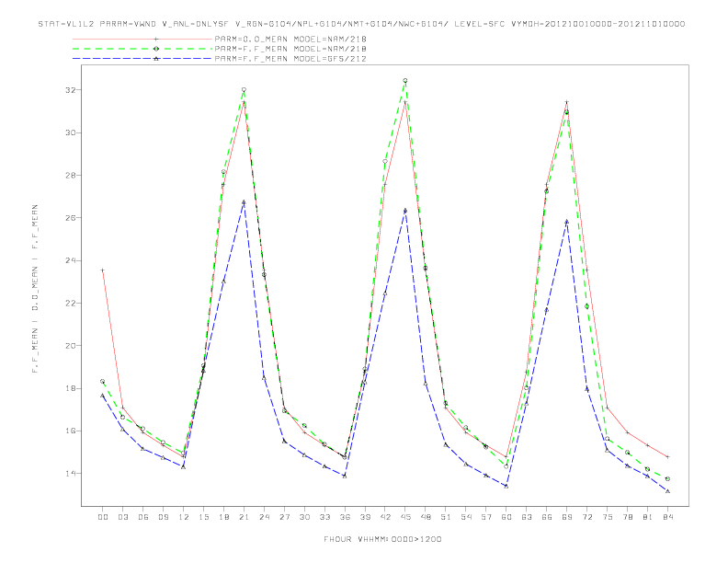Click the chart header line starting STAT=VL1L2
Viewport: 728px width, 563px height.
tap(361, 24)
